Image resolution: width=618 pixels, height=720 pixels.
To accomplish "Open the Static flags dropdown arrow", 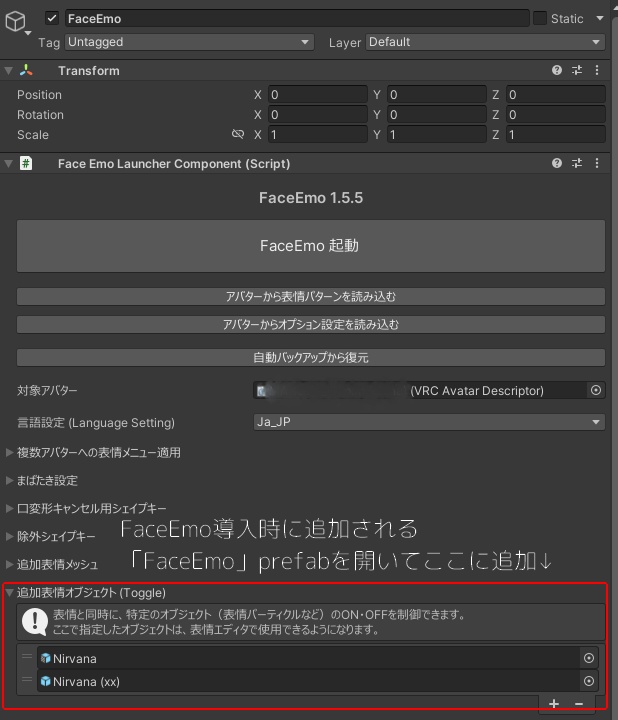I will (x=599, y=18).
